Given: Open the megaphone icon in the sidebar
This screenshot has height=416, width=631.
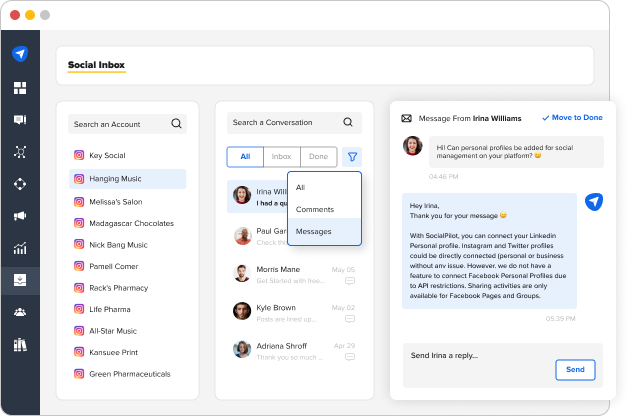Looking at the screenshot, I should click(20, 216).
